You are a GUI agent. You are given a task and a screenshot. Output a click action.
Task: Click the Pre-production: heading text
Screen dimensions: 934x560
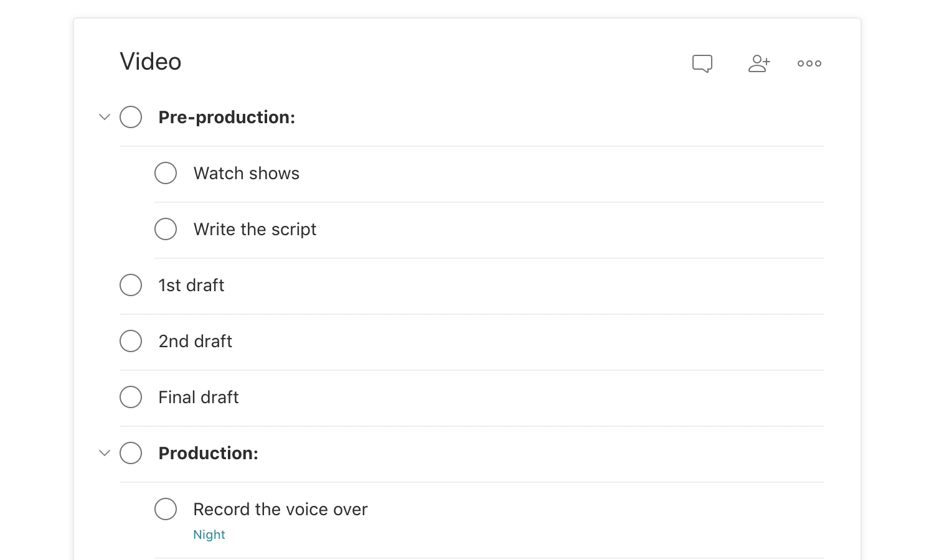tap(227, 117)
